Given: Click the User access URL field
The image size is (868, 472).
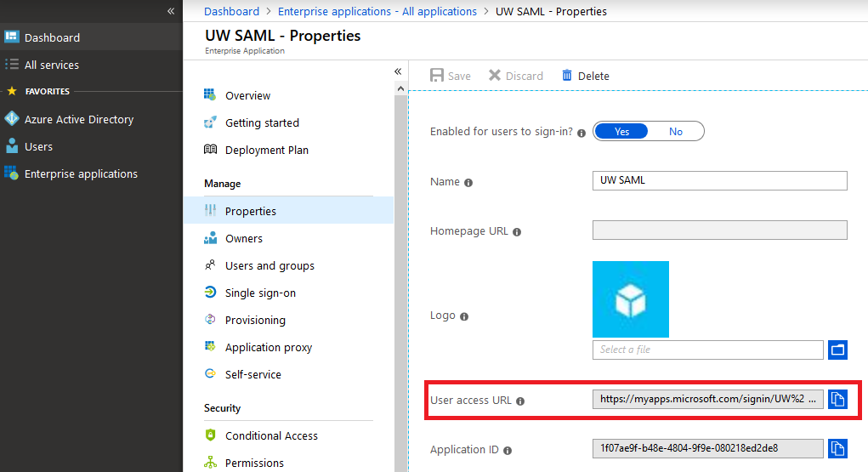Looking at the screenshot, I should (x=708, y=399).
